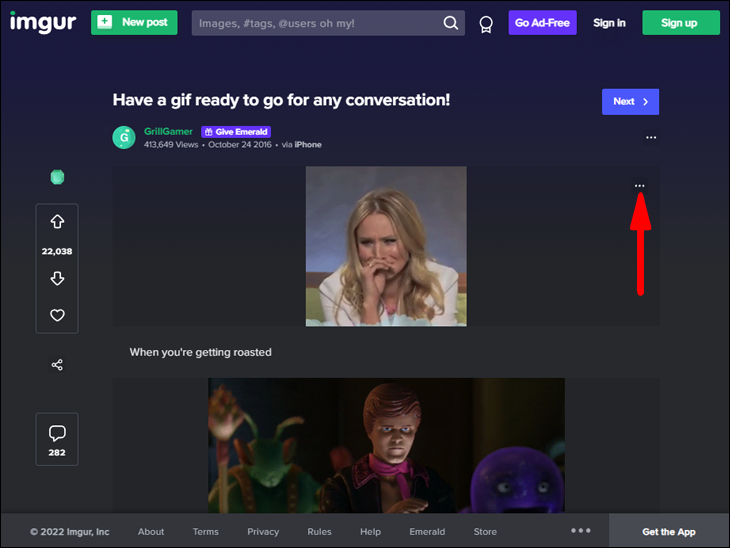Click the 'October 24 2016' date
Viewport: 730px width, 548px height.
[x=240, y=144]
